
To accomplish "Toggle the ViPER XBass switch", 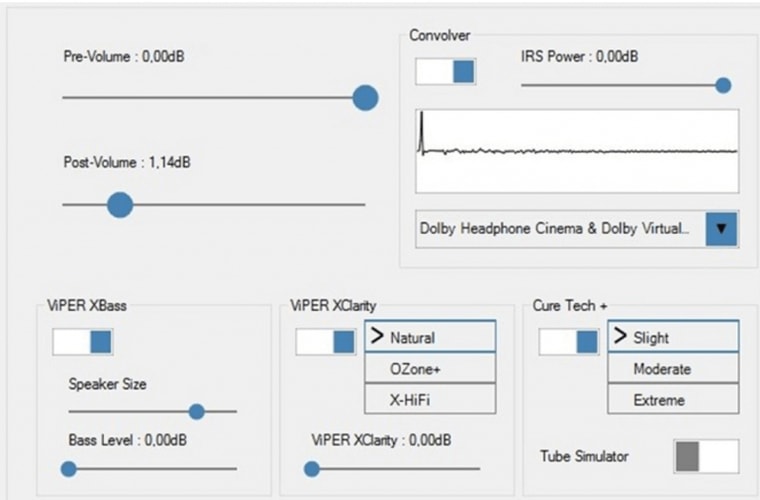I will pyautogui.click(x=83, y=342).
